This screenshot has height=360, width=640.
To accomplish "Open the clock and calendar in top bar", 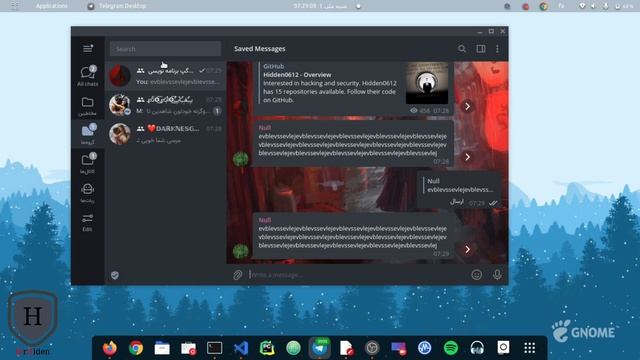I will pyautogui.click(x=320, y=6).
